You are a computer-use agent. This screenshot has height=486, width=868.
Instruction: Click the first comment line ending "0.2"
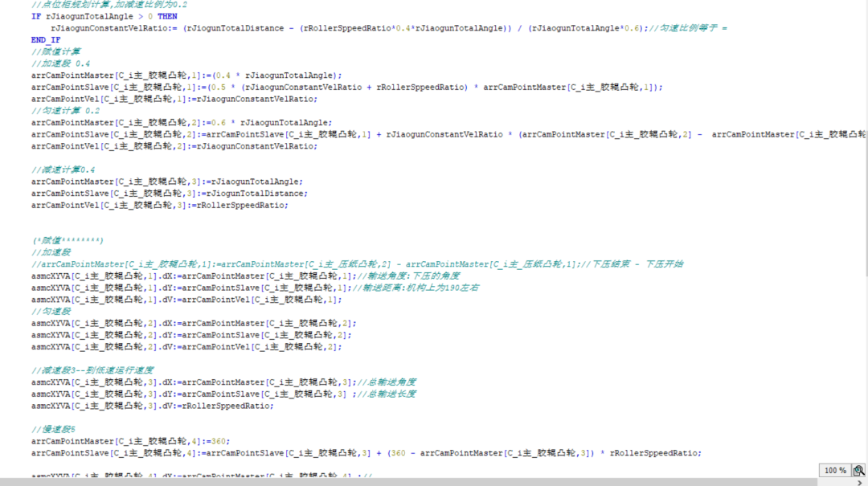coord(109,5)
